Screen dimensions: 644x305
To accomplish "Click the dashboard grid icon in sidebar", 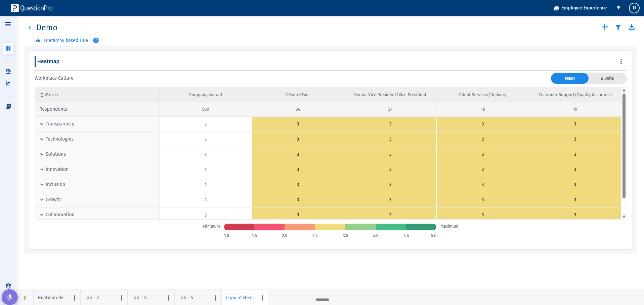I will [x=8, y=48].
